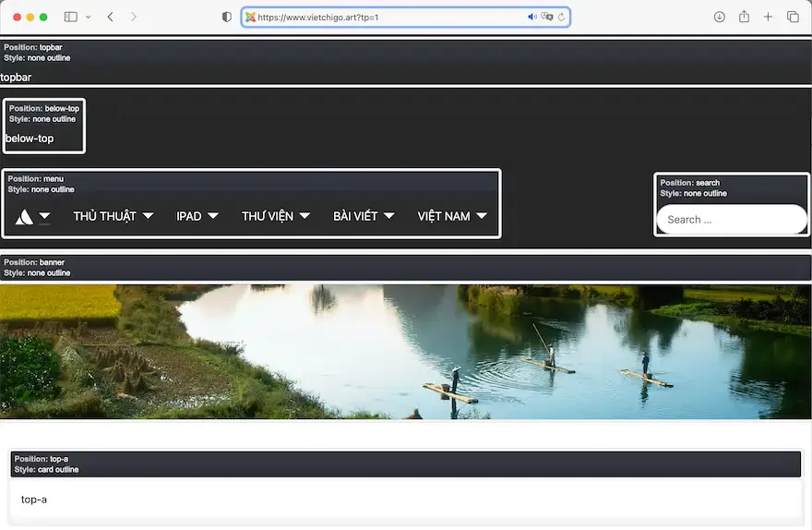This screenshot has width=812, height=530.
Task: Click the triangle logo home icon in the menu
Action: pos(24,217)
